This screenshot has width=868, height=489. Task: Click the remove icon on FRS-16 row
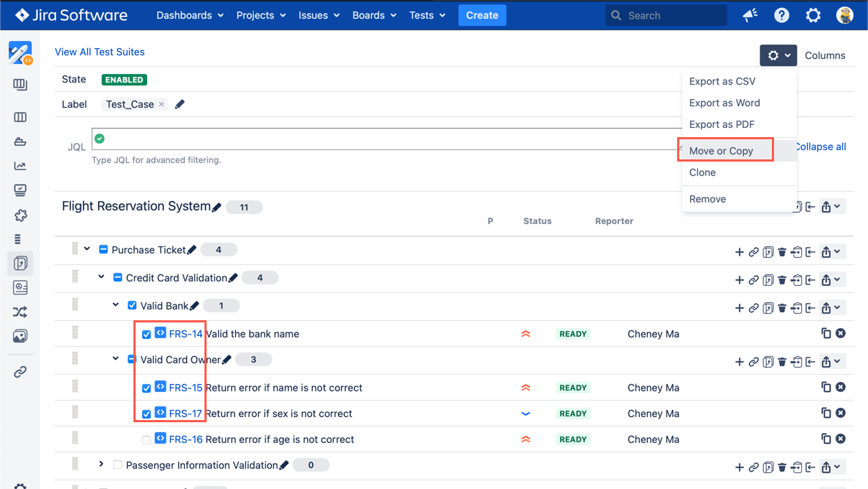pos(841,439)
